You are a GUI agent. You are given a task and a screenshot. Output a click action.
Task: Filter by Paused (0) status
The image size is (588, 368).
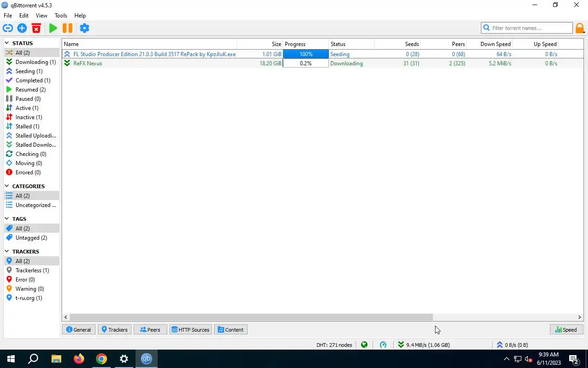tap(31, 99)
